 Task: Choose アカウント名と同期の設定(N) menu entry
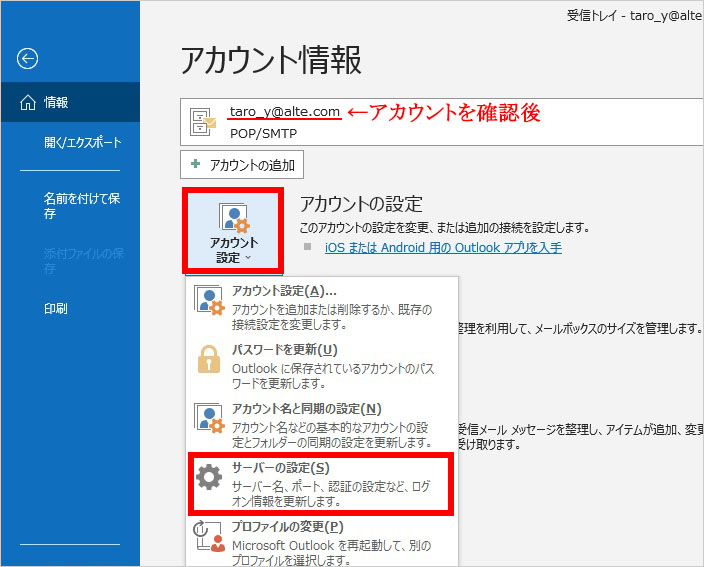(x=322, y=425)
